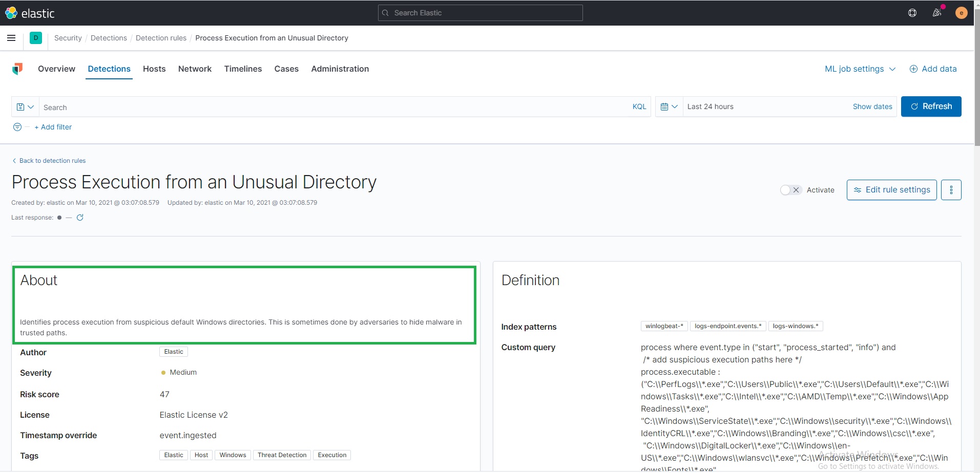Expand the ML job settings dropdown

coord(859,69)
